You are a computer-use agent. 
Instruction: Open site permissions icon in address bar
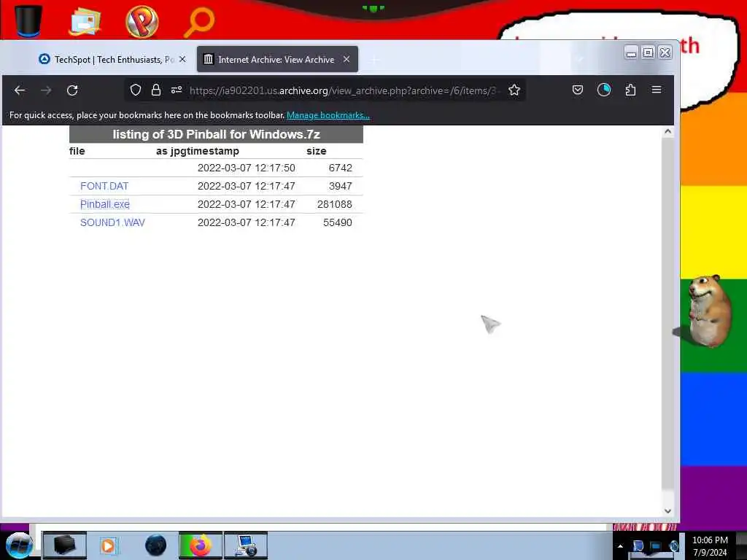coord(177,90)
